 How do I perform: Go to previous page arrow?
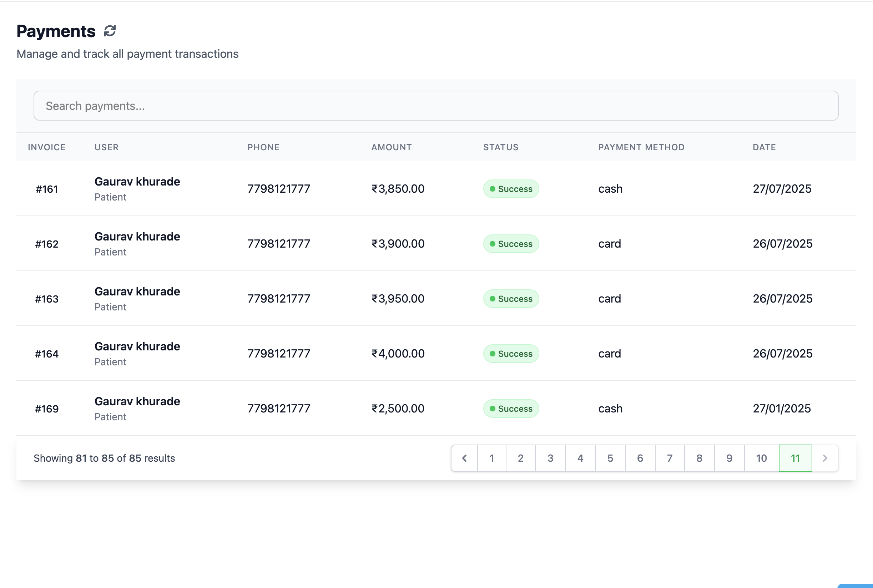[464, 458]
